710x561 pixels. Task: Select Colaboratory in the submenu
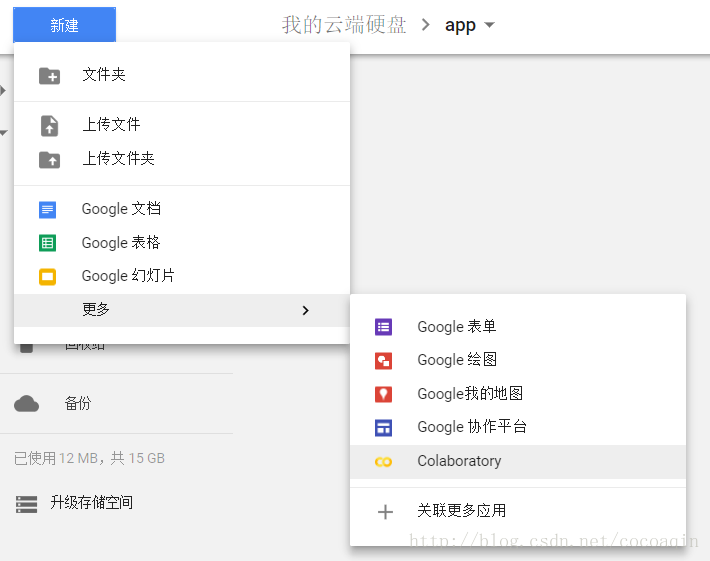point(518,461)
